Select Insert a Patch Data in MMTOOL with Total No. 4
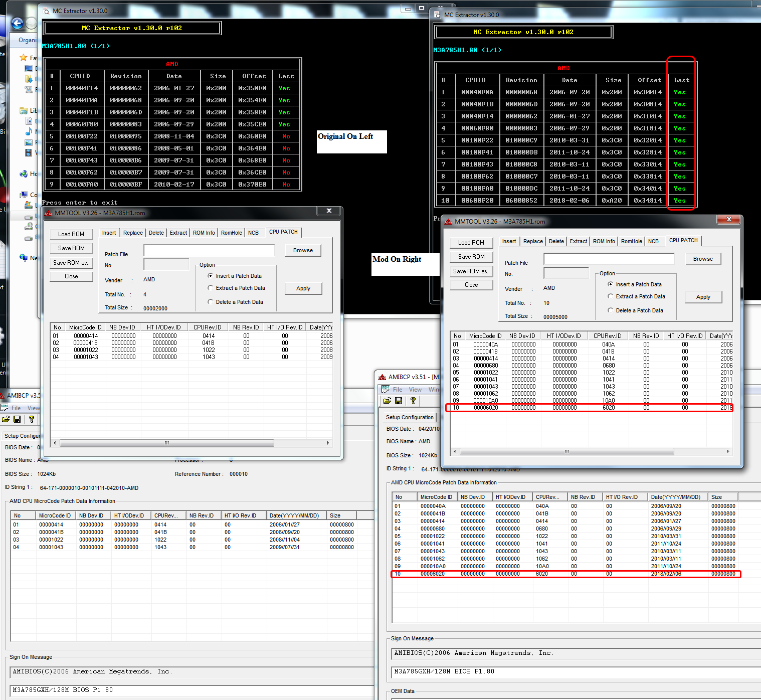761x700 pixels. (x=235, y=276)
